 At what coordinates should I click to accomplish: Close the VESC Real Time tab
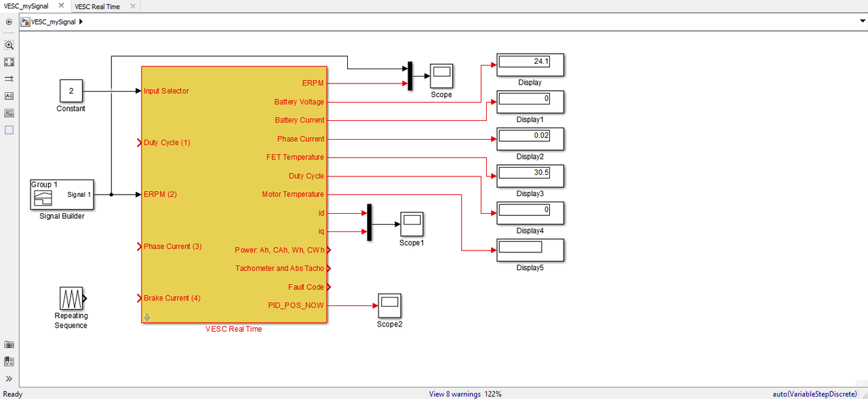pos(132,6)
